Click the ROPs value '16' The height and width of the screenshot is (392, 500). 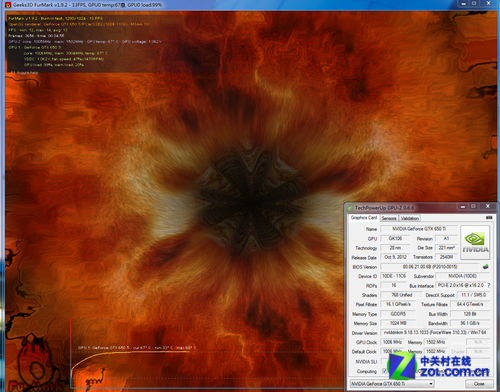click(394, 285)
